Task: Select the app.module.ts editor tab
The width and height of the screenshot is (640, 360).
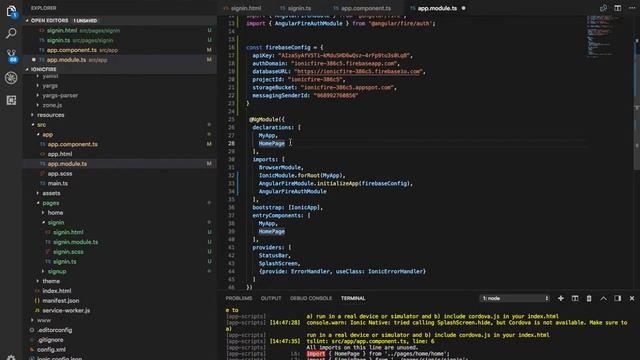Action: point(437,8)
